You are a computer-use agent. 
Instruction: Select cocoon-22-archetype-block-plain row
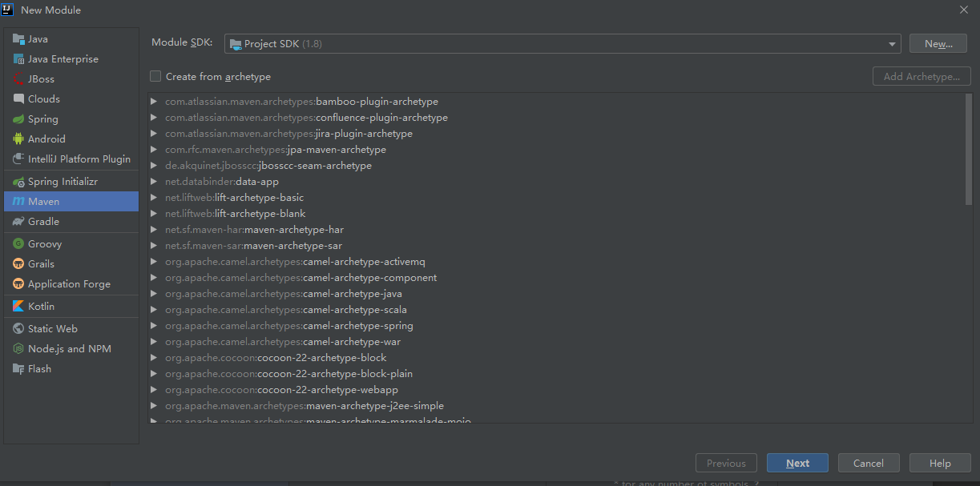tap(557, 374)
